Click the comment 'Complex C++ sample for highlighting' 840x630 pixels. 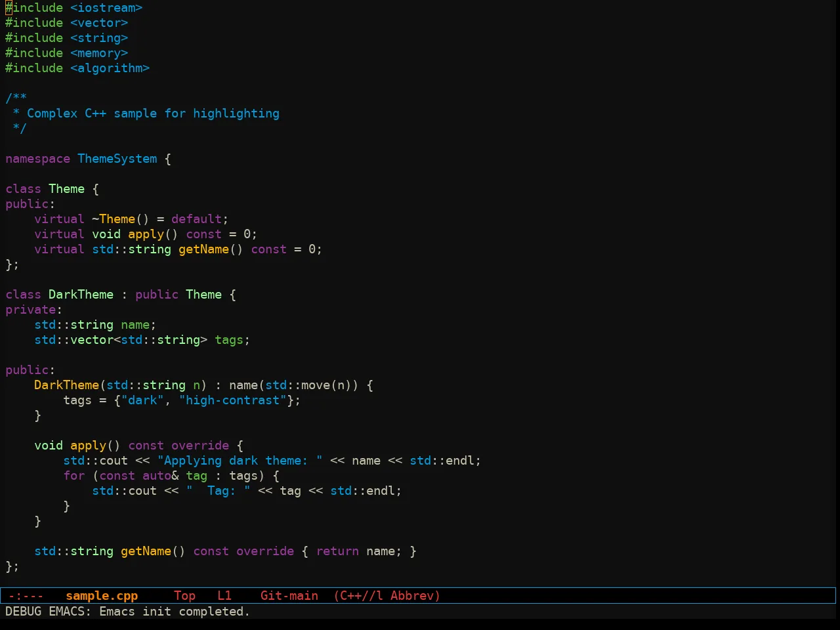pos(153,114)
